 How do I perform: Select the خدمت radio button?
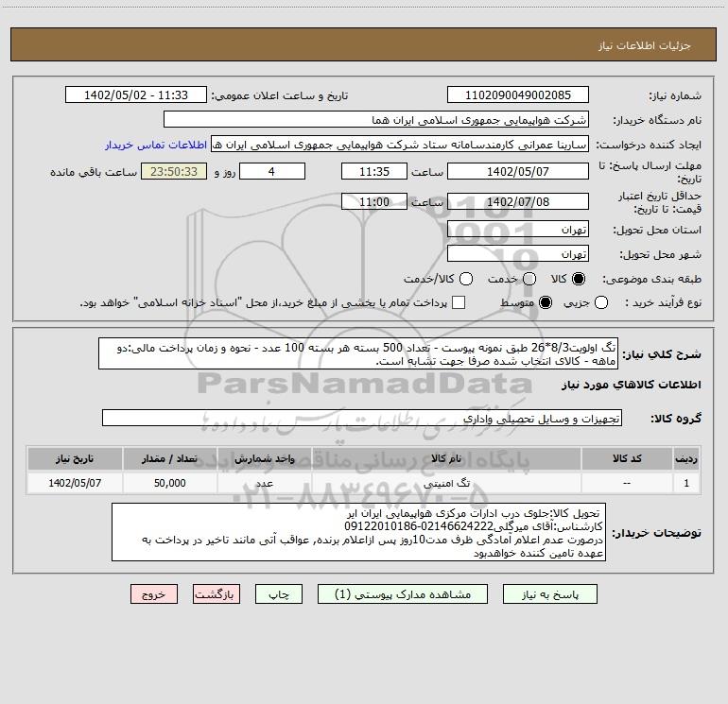click(529, 279)
